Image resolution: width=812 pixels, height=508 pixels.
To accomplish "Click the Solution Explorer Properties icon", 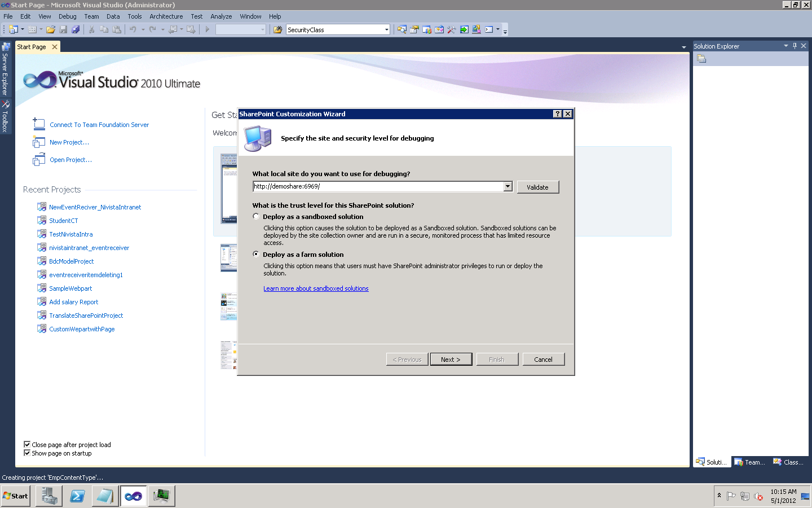I will tap(701, 59).
